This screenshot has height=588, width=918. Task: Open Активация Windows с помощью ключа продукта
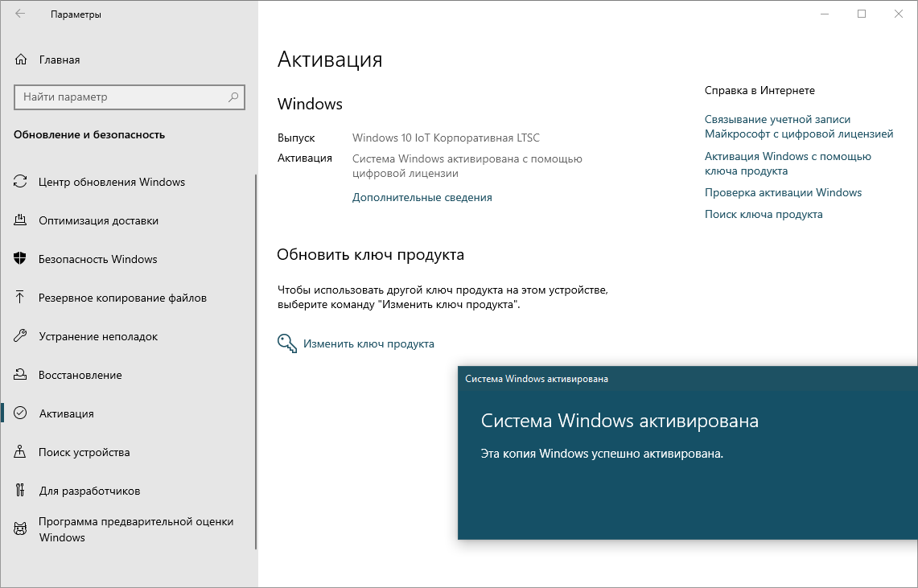pyautogui.click(x=788, y=164)
